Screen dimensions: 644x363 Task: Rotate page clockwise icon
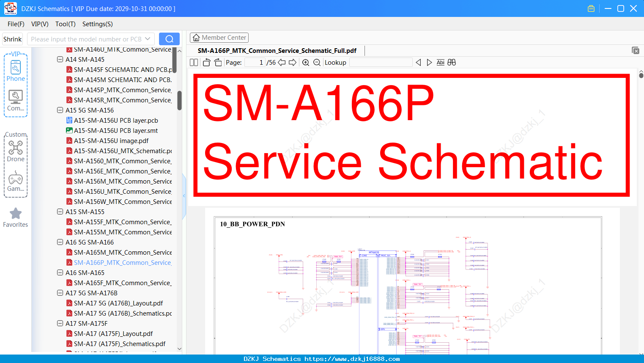[218, 63]
